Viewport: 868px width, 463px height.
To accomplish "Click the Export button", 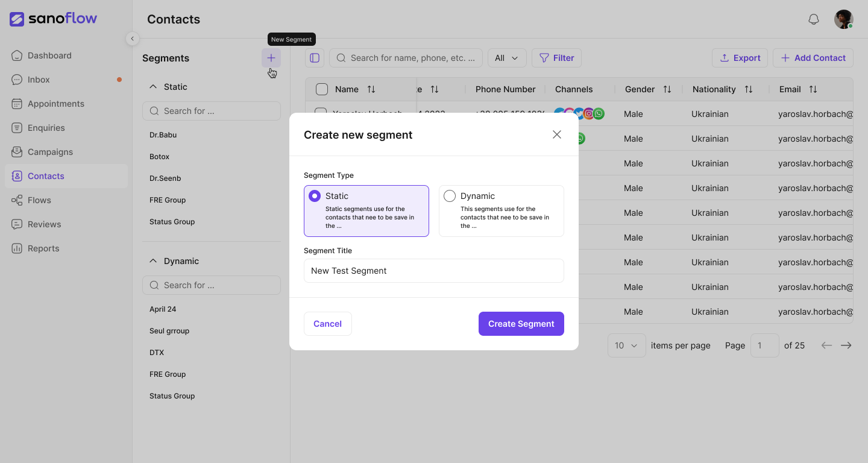I will click(740, 58).
